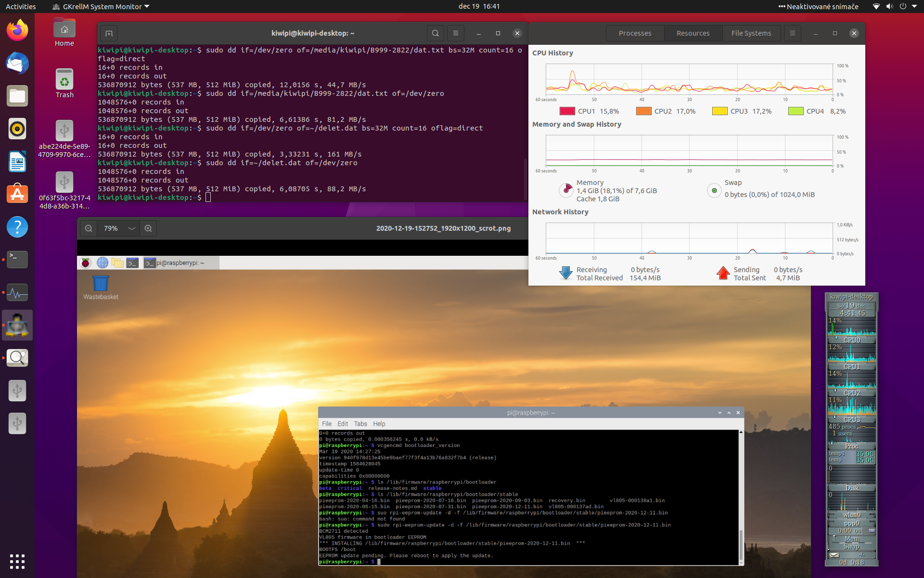Open Thunderbird mail from dock
The width and height of the screenshot is (924, 578).
[x=17, y=64]
